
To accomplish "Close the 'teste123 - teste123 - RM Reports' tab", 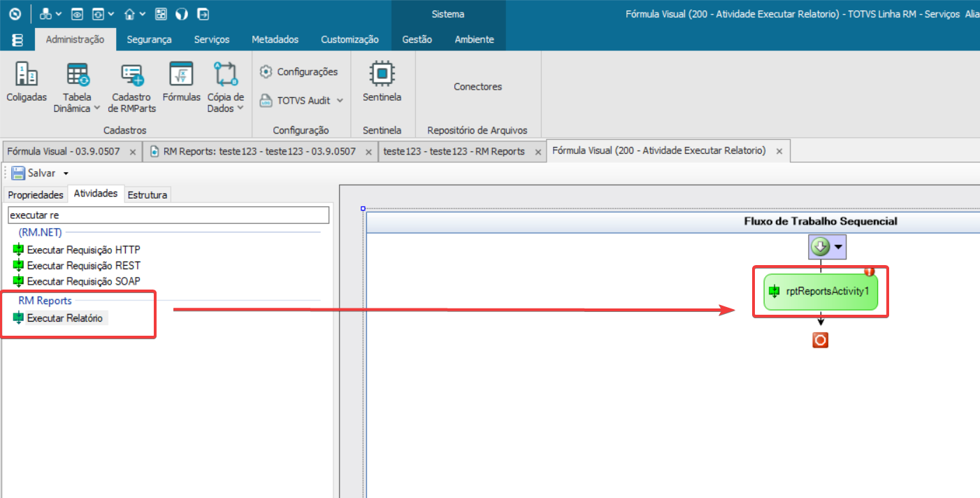I will [x=538, y=152].
